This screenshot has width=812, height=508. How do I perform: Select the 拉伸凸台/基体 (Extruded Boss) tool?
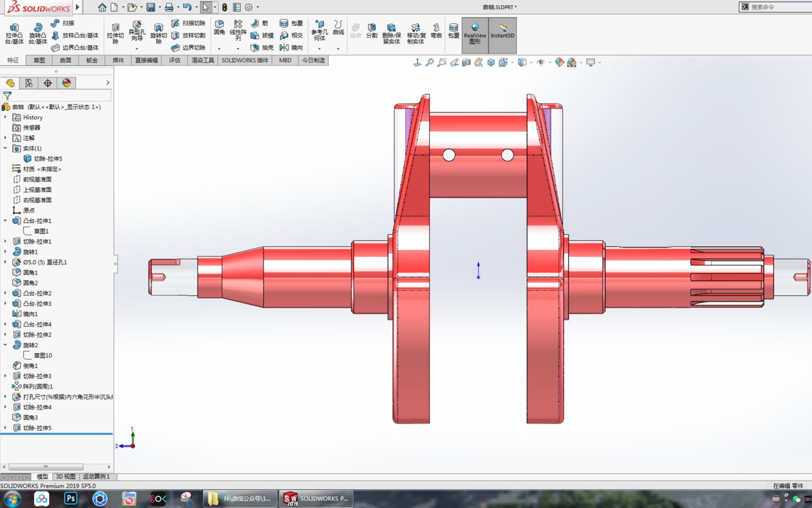(x=14, y=33)
